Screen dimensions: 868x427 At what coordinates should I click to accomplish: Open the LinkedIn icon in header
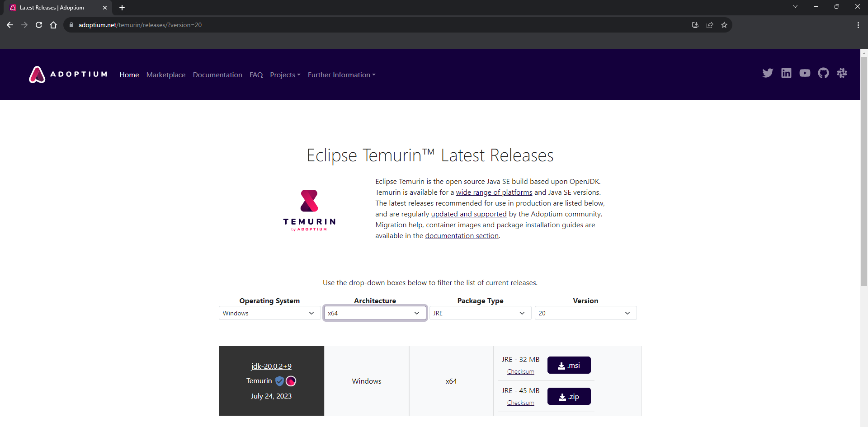(786, 73)
